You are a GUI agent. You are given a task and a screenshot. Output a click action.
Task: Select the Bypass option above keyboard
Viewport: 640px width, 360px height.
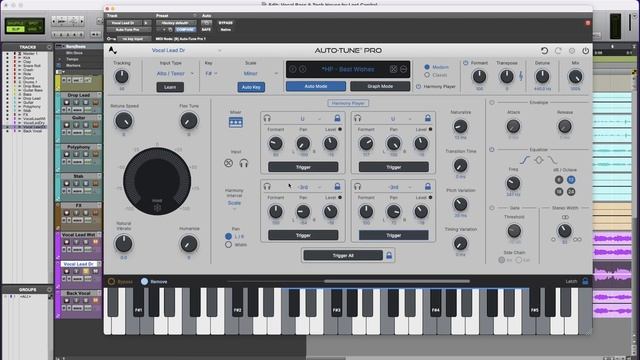111,282
